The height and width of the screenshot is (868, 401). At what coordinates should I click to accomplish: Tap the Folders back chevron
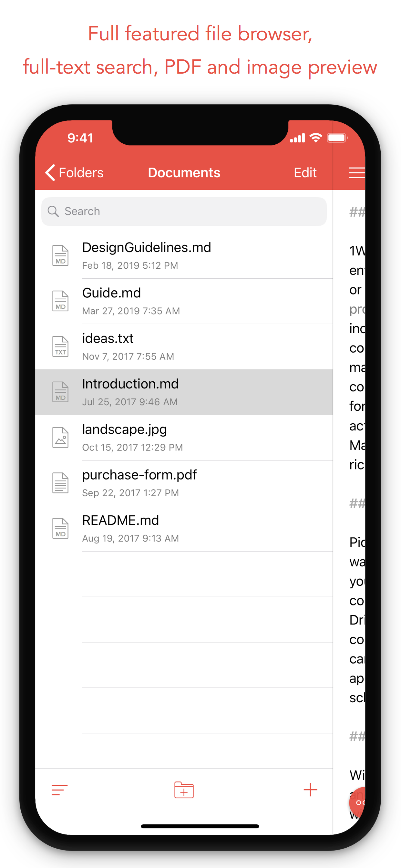pos(50,172)
